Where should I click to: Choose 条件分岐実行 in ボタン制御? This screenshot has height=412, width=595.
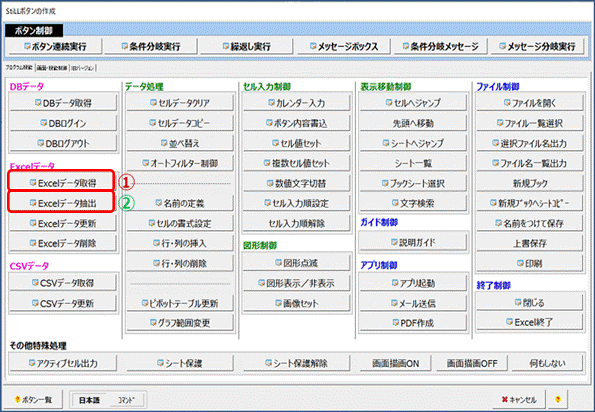[151, 46]
